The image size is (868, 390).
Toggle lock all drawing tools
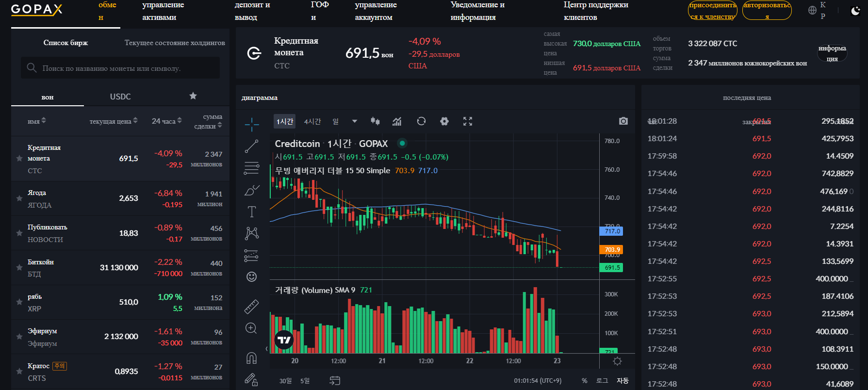coord(251,379)
